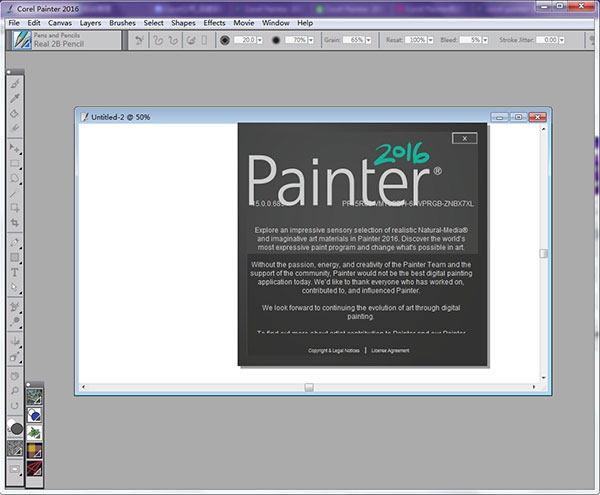Select the Pen tool

pos(15,242)
